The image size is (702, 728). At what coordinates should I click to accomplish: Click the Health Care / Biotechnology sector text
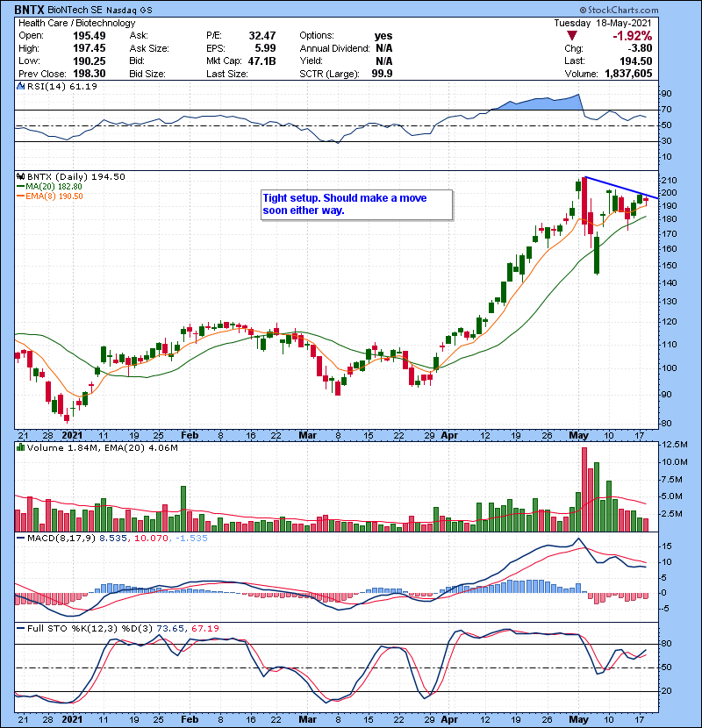pos(76,23)
